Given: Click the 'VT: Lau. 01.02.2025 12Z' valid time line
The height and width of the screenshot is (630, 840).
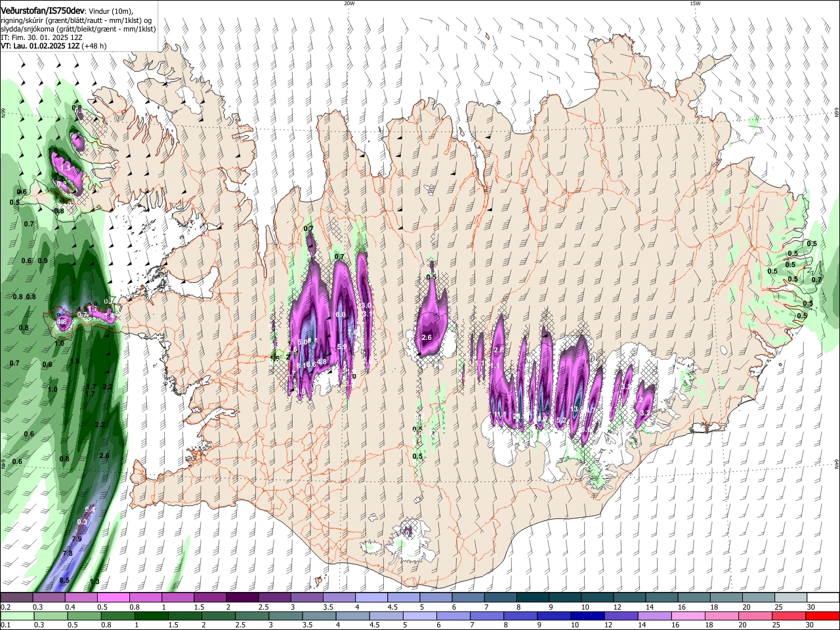Looking at the screenshot, I should [39, 46].
